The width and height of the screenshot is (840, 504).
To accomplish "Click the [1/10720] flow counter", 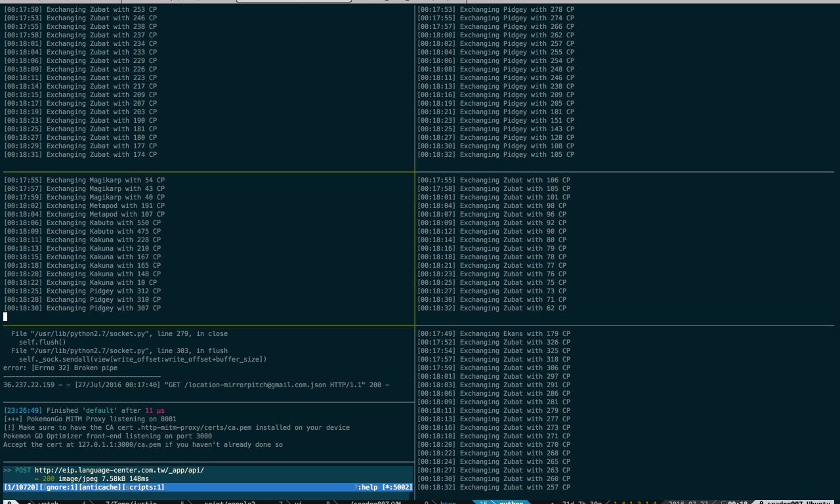I will (21, 487).
